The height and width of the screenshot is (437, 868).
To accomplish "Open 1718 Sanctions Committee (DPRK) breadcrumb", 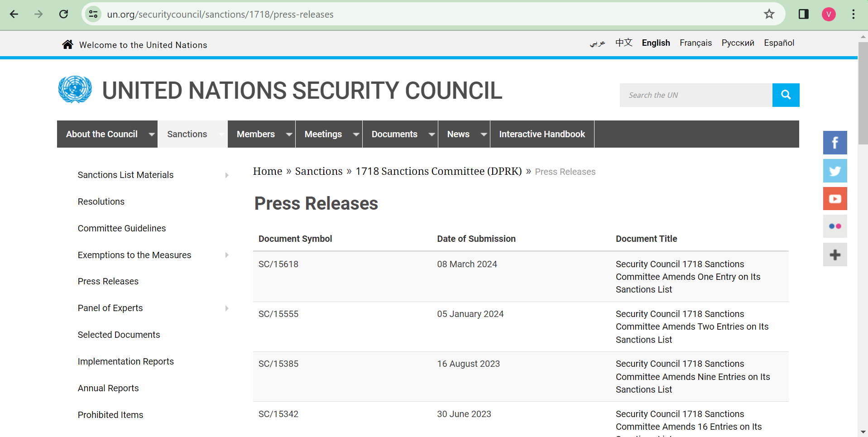I will (438, 171).
